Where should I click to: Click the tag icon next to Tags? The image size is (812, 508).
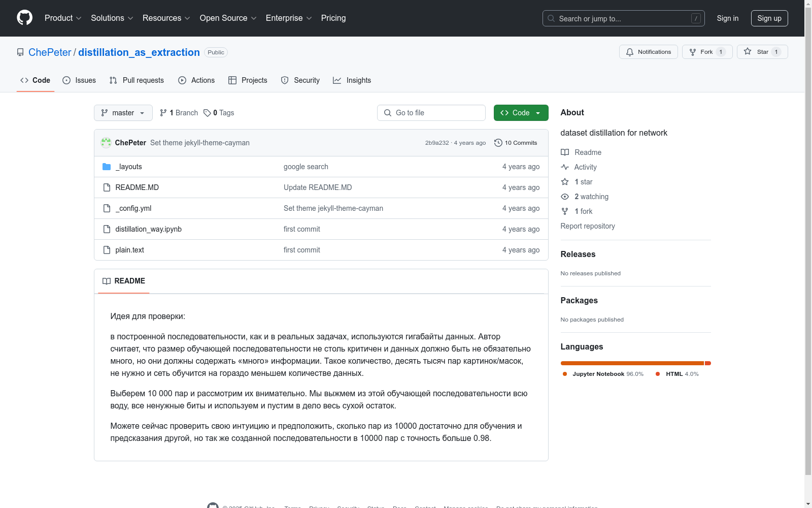coord(207,113)
